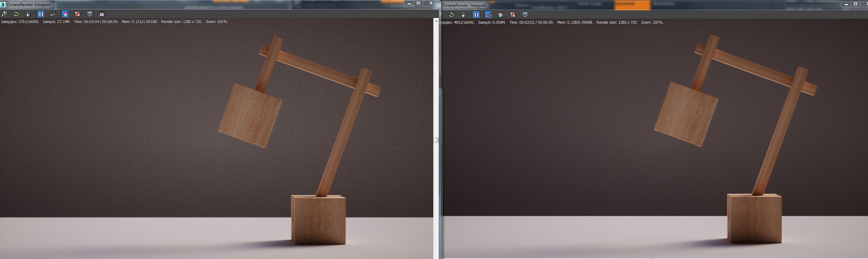Close the 3701-sample OctaneRender Viewport window
This screenshot has width=868, height=259.
point(431,3)
